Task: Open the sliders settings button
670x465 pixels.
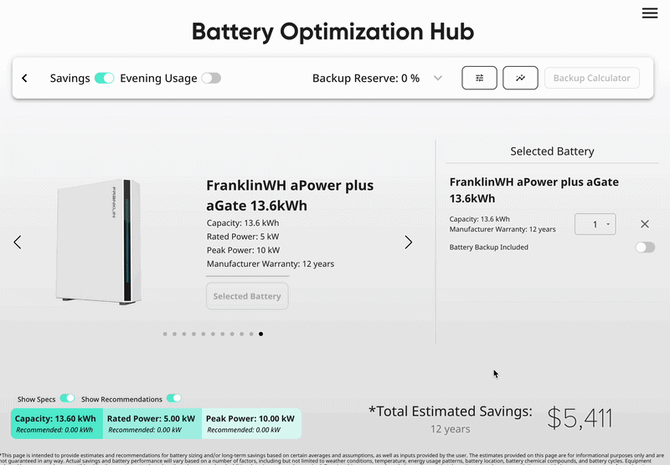Action: pos(479,78)
